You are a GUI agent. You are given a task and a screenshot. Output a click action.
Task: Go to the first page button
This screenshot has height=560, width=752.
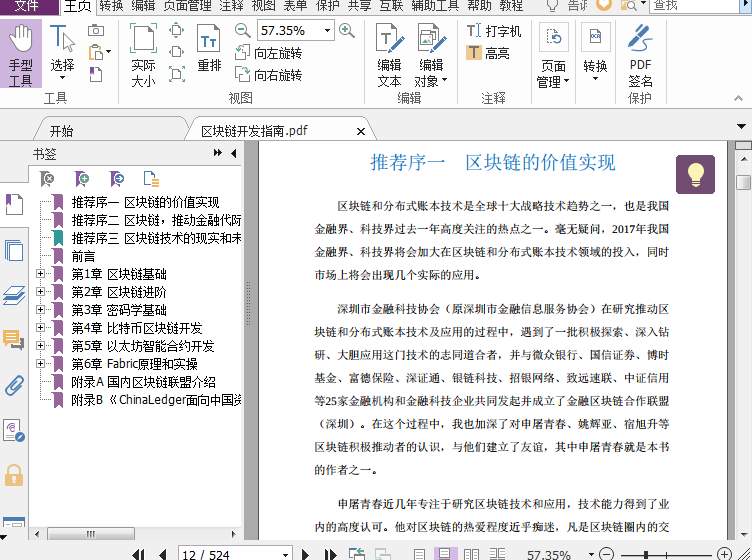tap(138, 555)
